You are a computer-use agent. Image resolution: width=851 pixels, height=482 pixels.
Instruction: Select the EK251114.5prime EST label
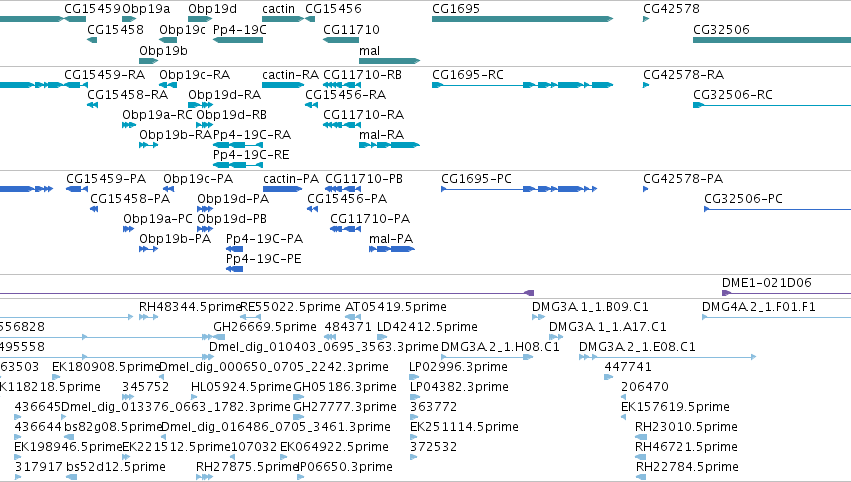(465, 427)
